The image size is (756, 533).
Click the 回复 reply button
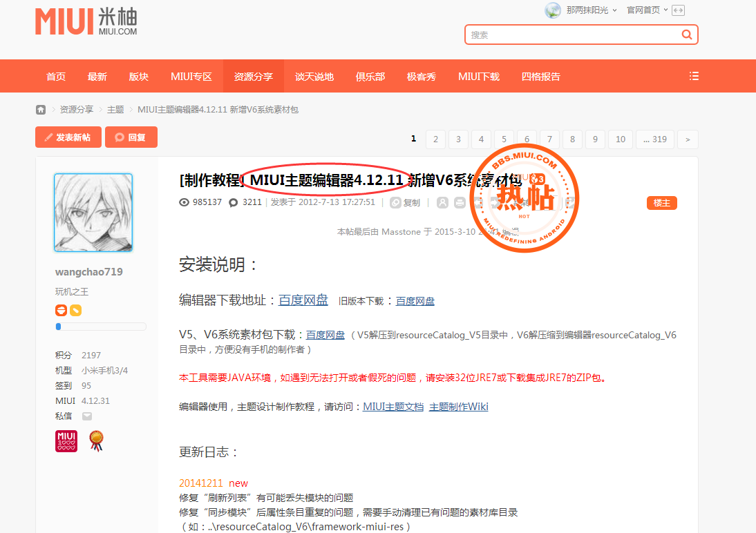click(x=131, y=137)
